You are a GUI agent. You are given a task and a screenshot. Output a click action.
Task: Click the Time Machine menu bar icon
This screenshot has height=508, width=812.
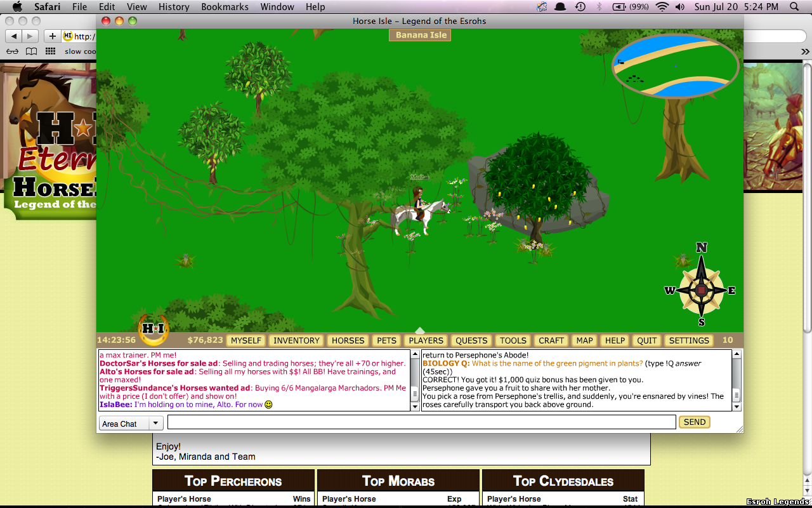[x=580, y=7]
